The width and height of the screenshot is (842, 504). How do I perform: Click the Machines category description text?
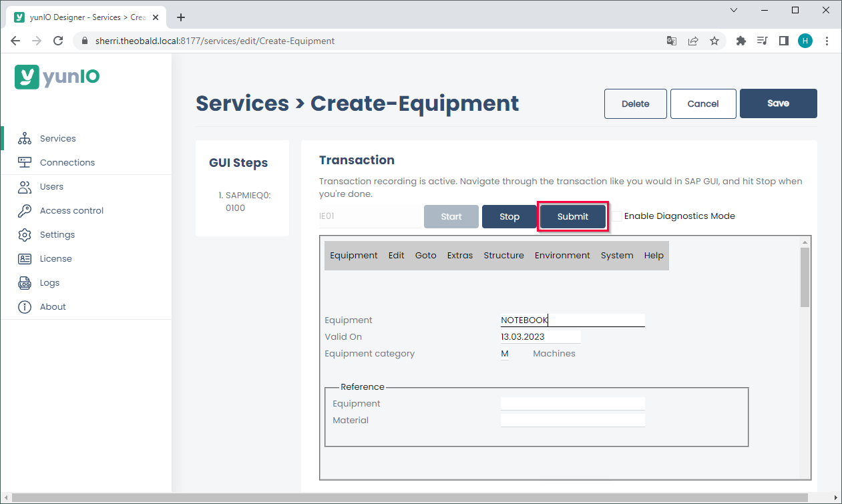click(x=554, y=354)
